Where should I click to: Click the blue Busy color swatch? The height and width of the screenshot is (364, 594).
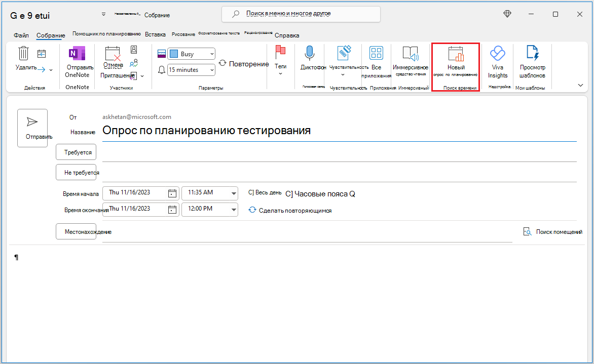(174, 54)
